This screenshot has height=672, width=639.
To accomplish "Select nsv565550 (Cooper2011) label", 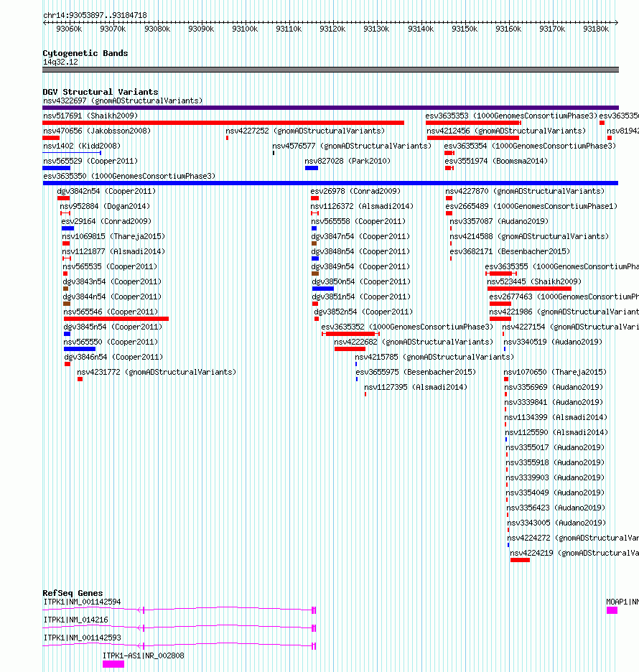I will click(x=111, y=342).
